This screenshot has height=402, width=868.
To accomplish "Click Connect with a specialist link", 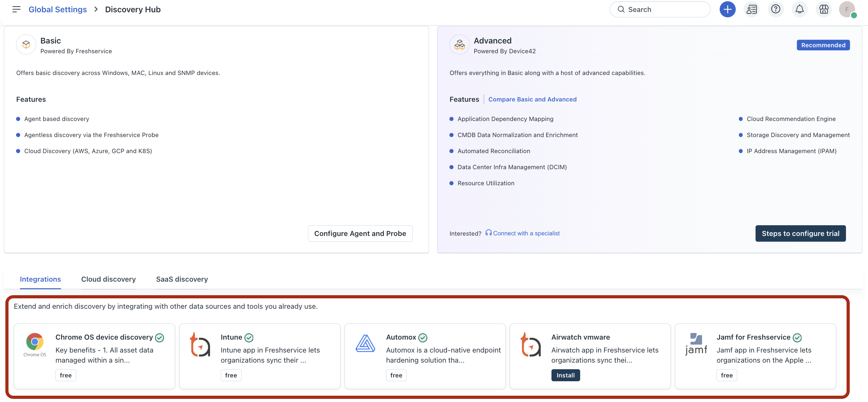I will [x=526, y=233].
